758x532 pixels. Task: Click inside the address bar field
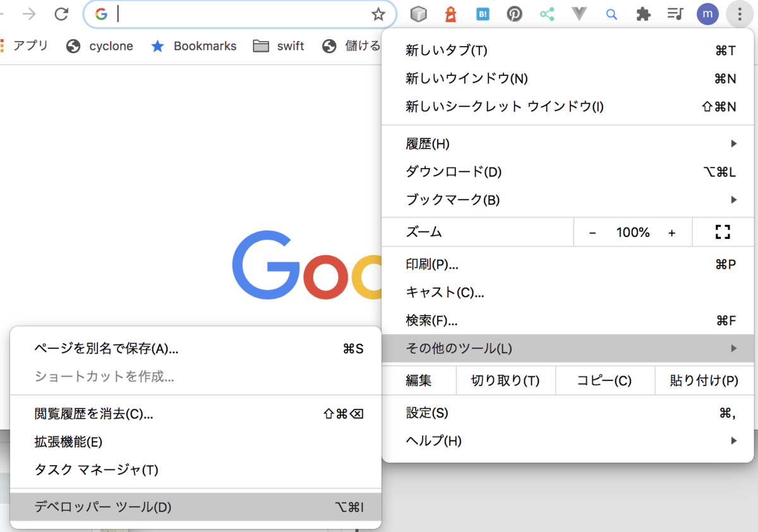[x=240, y=14]
